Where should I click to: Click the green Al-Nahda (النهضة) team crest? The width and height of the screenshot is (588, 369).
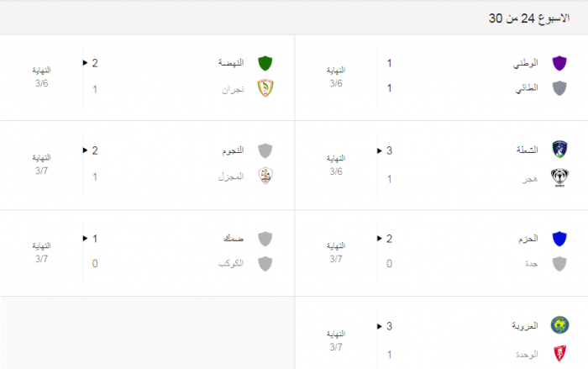265,63
